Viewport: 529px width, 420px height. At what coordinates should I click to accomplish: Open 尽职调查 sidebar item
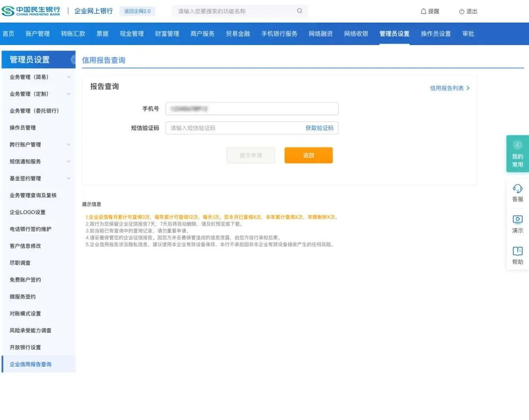[x=39, y=263]
